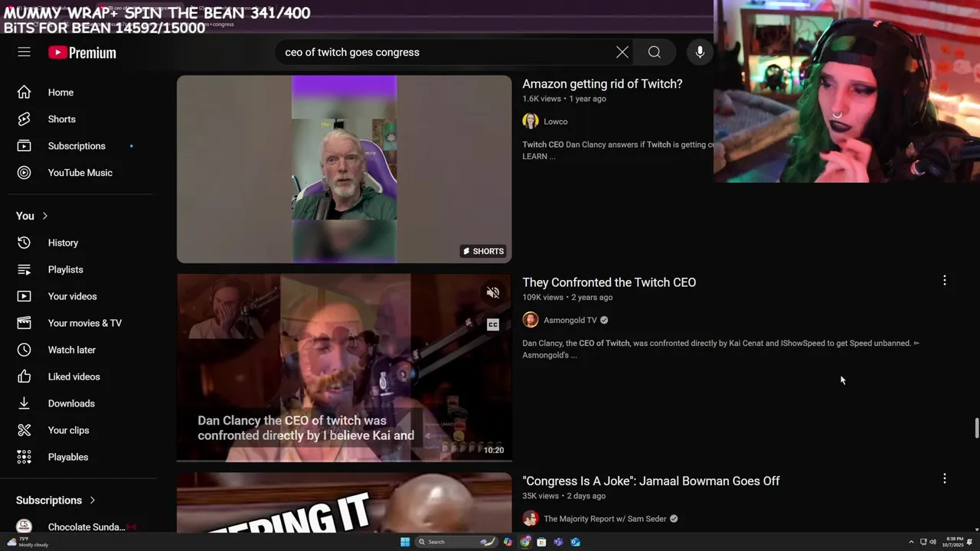Image resolution: width=980 pixels, height=551 pixels.
Task: Open the options menu for the Congress Is A Joke video
Action: tap(944, 479)
